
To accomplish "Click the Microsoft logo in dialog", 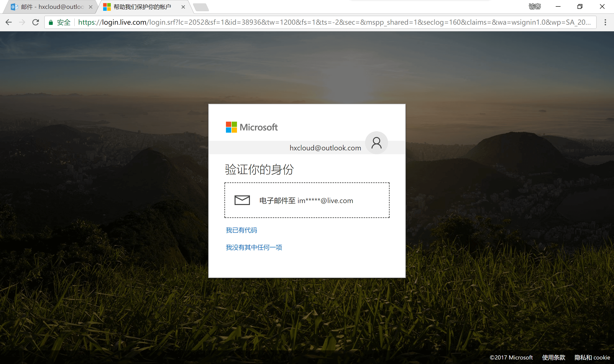I will [x=252, y=127].
